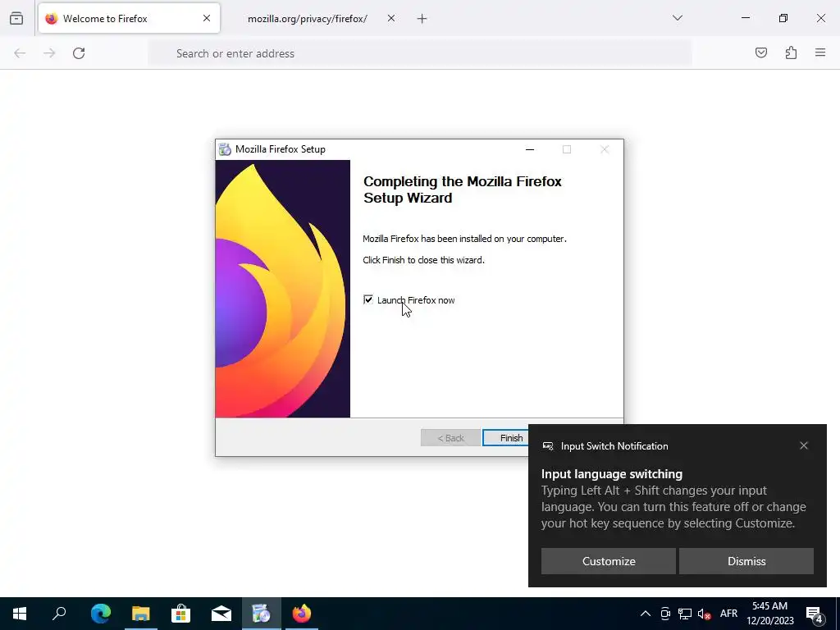Open File Explorer from taskbar
This screenshot has height=630, width=840.
141,614
